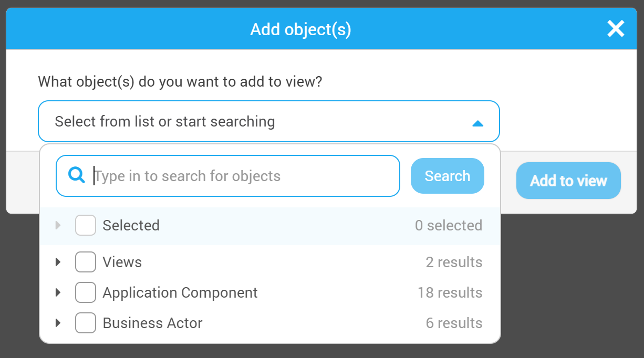Viewport: 644px width, 358px height.
Task: Expand the Views tree arrow
Action: 58,262
